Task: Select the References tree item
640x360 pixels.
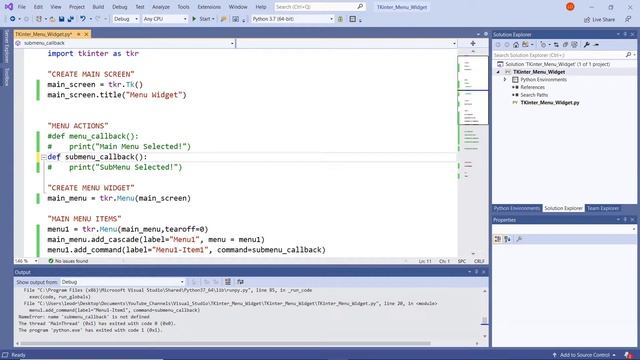Action: pyautogui.click(x=532, y=87)
